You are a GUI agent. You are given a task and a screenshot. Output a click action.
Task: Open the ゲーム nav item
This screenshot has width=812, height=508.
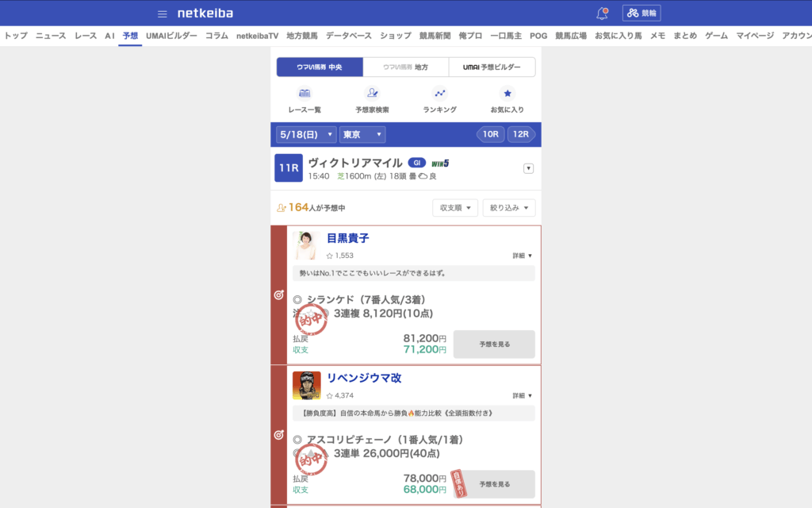pyautogui.click(x=716, y=36)
